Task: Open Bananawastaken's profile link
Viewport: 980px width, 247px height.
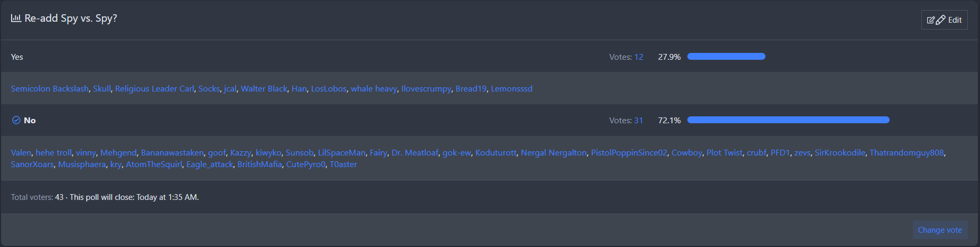Action: [172, 153]
